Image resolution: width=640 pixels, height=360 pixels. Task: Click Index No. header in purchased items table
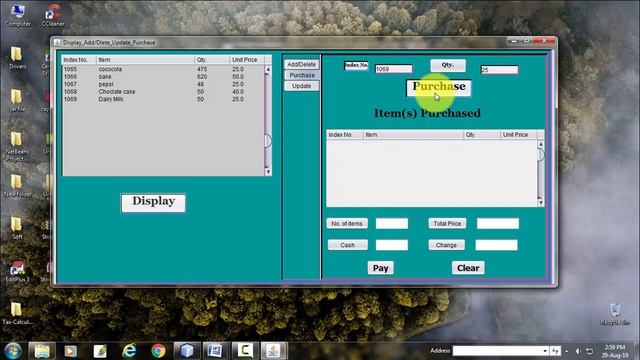(344, 134)
